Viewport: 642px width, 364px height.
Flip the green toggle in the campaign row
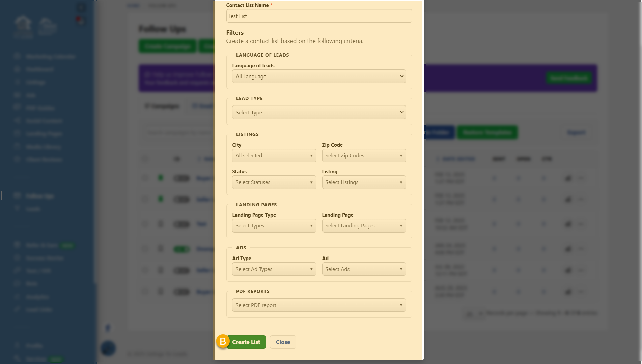pos(182,249)
